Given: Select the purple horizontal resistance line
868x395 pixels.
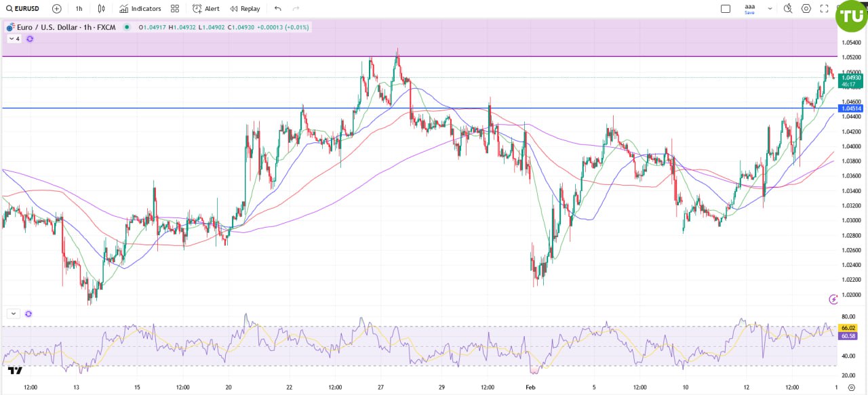Looking at the screenshot, I should 418,56.
